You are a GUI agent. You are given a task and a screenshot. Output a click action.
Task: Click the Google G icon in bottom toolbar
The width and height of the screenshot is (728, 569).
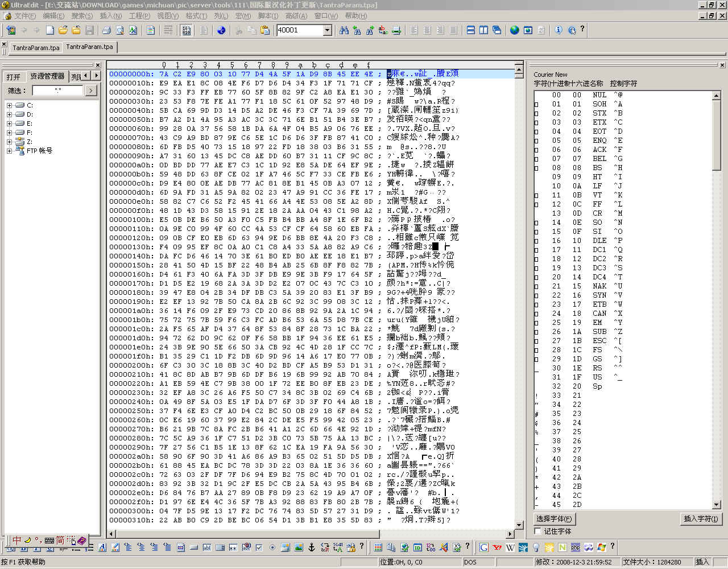point(483,547)
